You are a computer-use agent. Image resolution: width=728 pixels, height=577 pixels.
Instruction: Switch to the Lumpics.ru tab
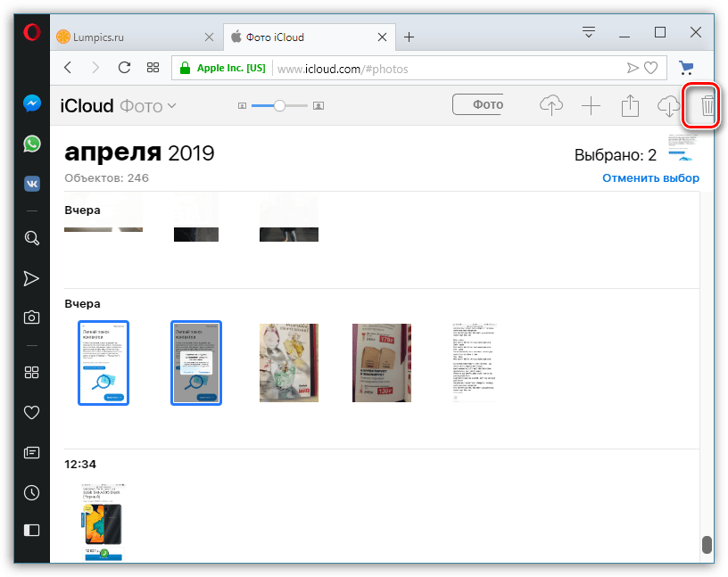click(134, 37)
